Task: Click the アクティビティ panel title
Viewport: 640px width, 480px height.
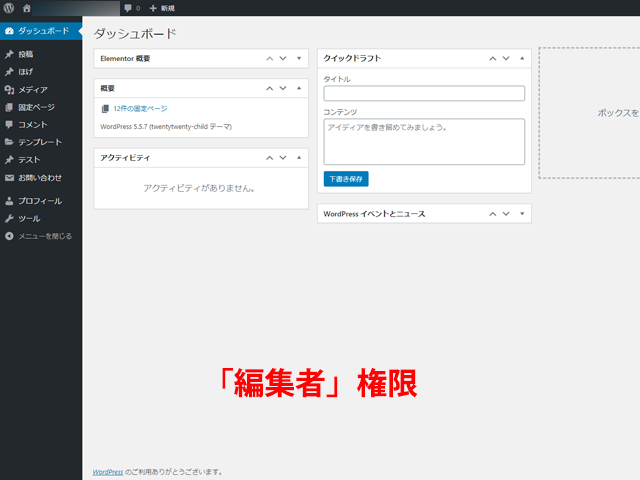Action: click(125, 158)
